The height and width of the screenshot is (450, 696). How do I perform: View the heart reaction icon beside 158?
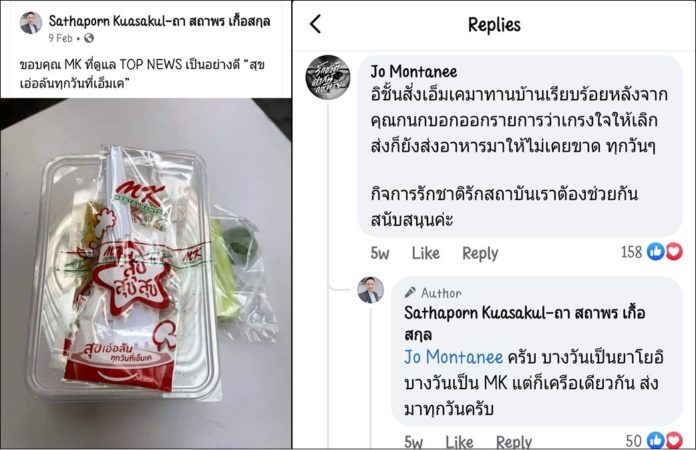pos(673,252)
